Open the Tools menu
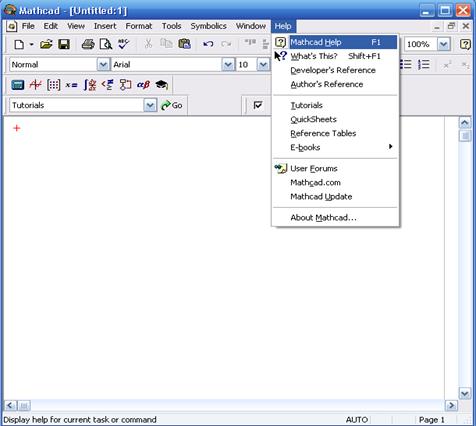 point(171,26)
